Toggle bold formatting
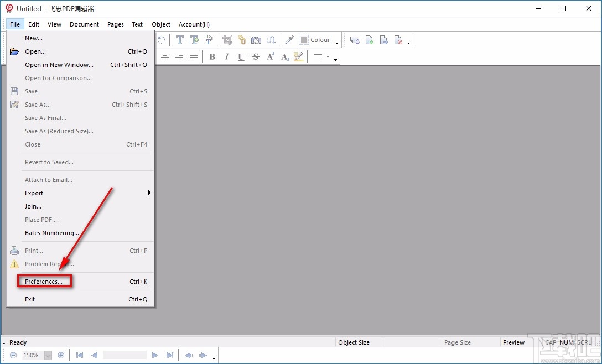Image resolution: width=602 pixels, height=364 pixels. [x=212, y=56]
